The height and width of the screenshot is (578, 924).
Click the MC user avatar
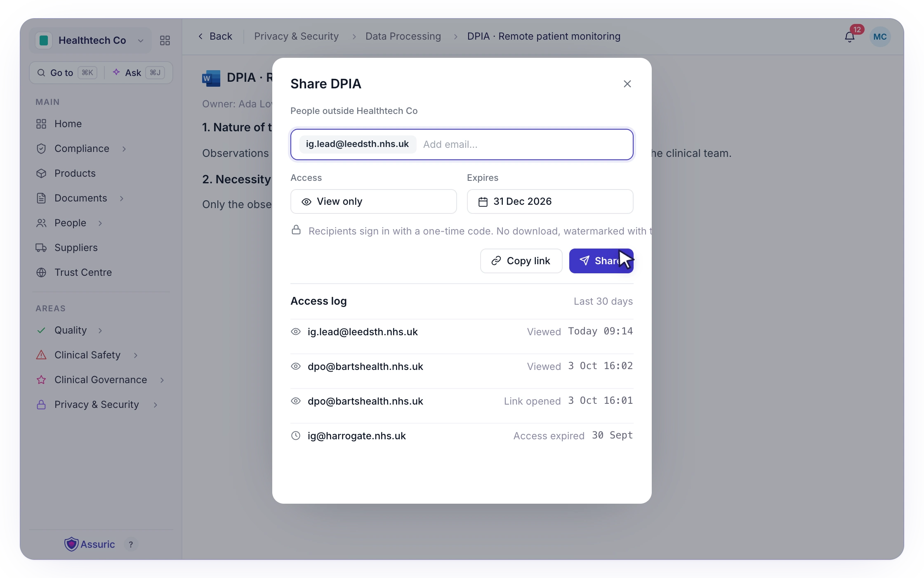(x=880, y=37)
